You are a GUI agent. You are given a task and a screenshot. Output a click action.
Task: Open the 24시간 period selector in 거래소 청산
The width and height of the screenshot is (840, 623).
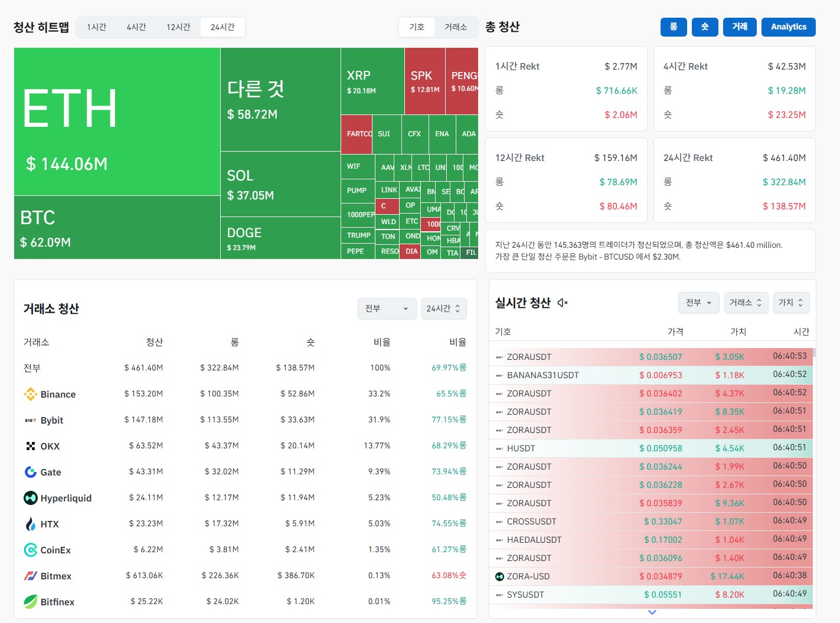(444, 309)
